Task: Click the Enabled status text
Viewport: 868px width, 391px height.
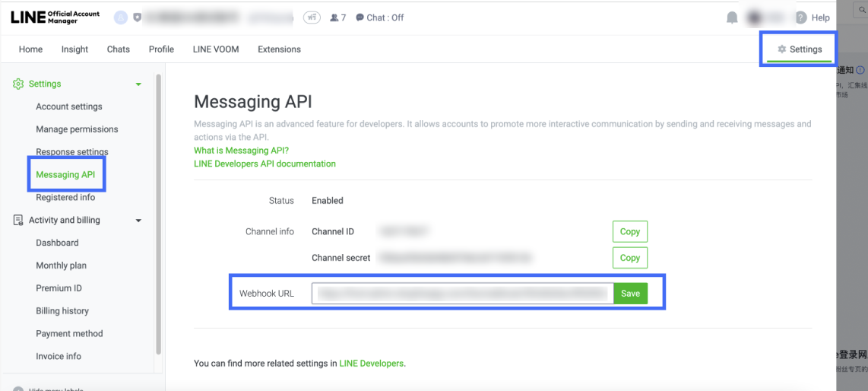Action: (328, 201)
